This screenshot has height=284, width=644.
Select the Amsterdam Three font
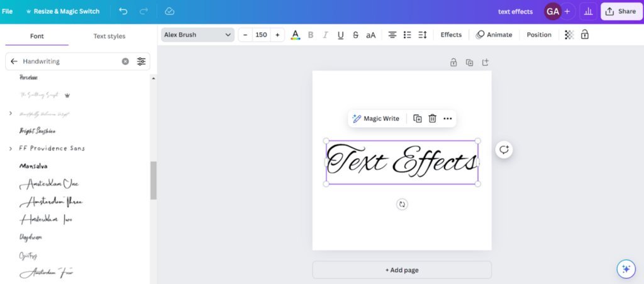tap(51, 202)
